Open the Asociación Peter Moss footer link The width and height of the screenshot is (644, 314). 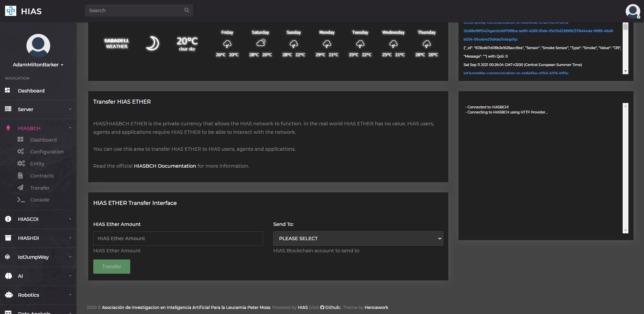click(186, 308)
